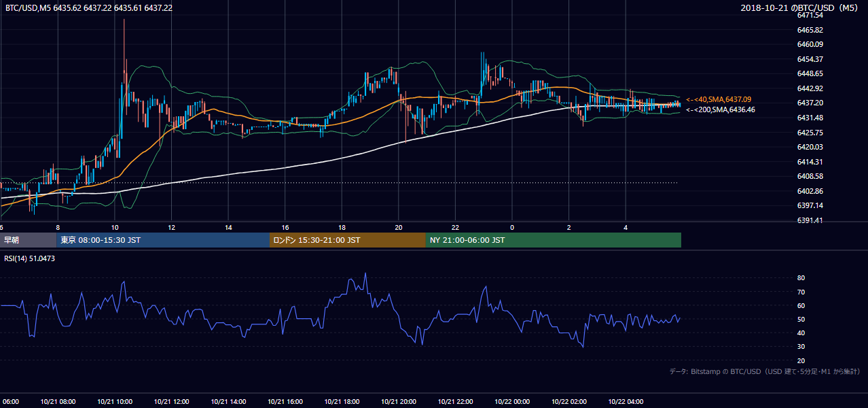Select the 早朝 session bar
This screenshot has width=868, height=408.
[29, 240]
